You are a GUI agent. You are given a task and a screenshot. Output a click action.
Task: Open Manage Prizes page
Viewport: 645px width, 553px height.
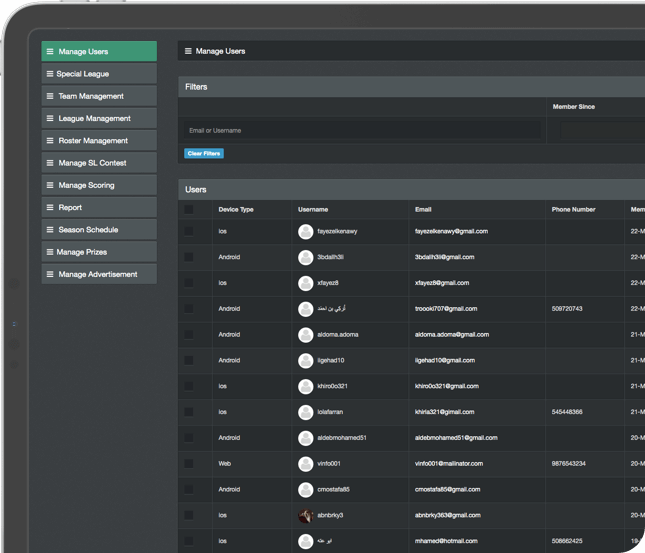(99, 251)
